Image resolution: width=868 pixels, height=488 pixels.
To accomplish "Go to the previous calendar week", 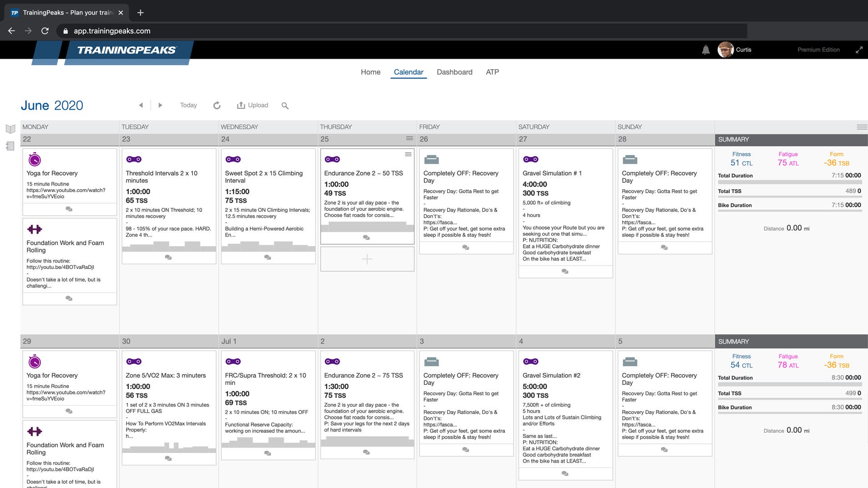I will (141, 105).
